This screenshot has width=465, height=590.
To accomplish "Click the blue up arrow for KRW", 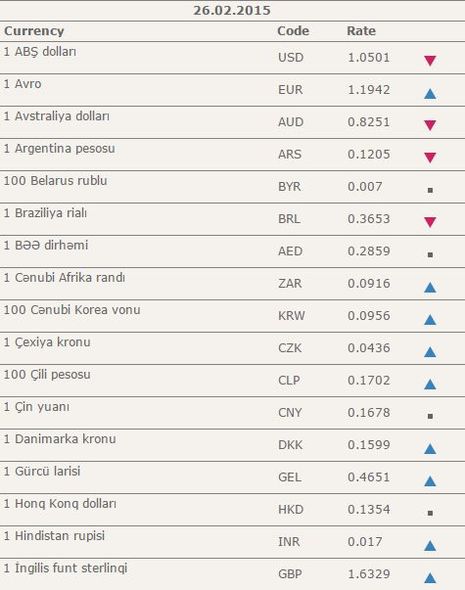I will 430,319.
